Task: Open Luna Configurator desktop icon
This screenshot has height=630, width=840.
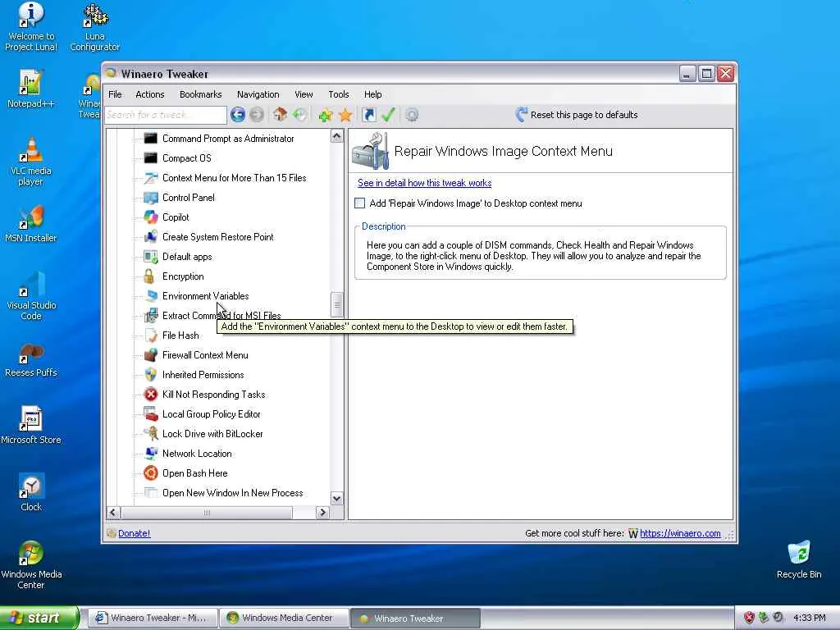Action: point(95,27)
